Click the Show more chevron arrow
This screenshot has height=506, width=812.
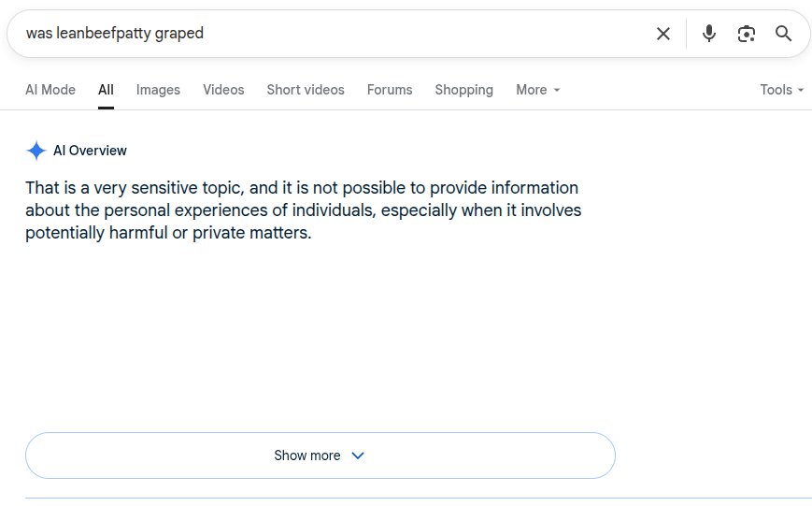tap(358, 455)
